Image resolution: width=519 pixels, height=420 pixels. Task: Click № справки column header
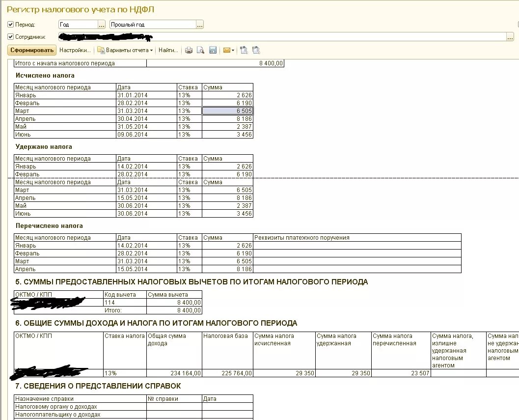(174, 399)
